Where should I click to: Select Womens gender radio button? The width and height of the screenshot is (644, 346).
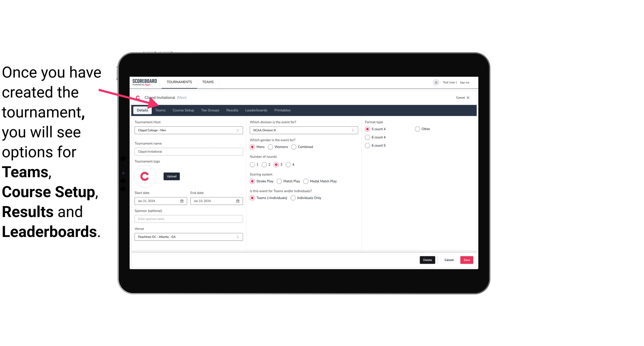pos(271,147)
